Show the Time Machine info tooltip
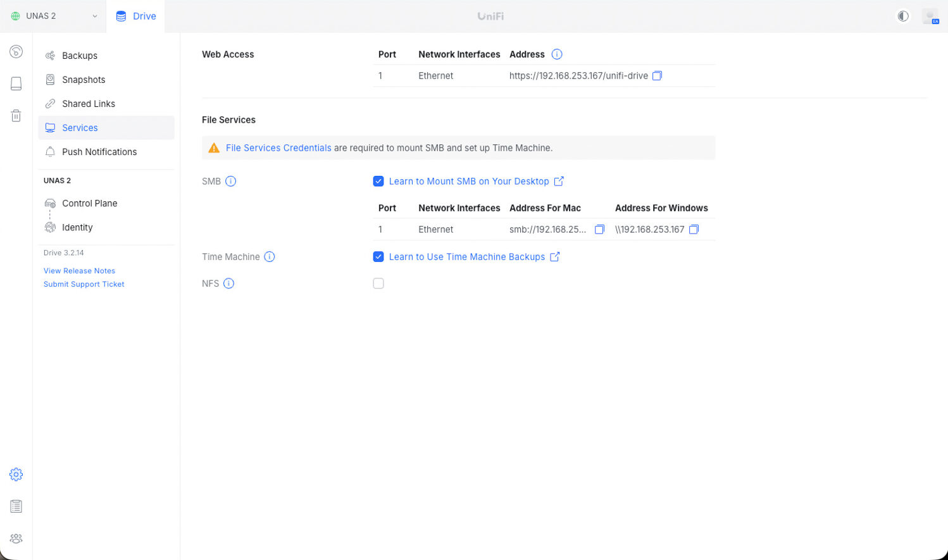This screenshot has width=948, height=560. (x=270, y=257)
